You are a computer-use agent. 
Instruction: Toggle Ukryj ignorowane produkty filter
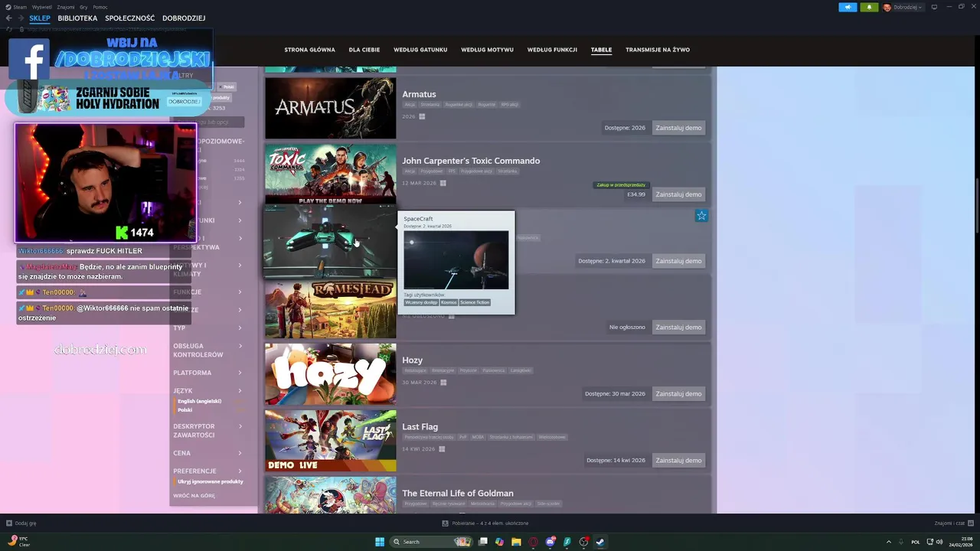point(211,481)
